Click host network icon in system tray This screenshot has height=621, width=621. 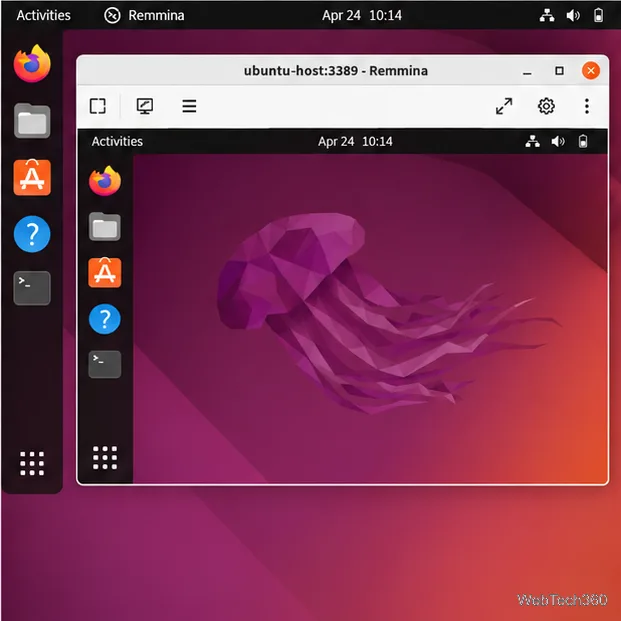coord(547,15)
